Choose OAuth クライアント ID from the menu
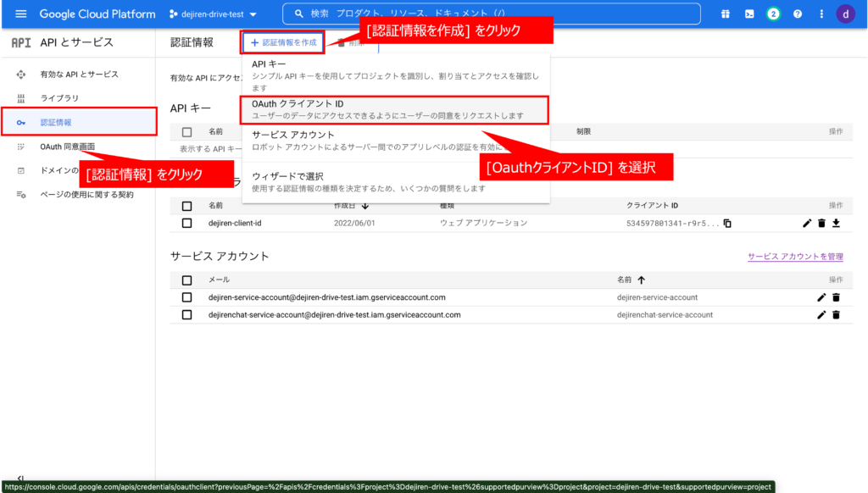This screenshot has height=493, width=868. pos(394,109)
